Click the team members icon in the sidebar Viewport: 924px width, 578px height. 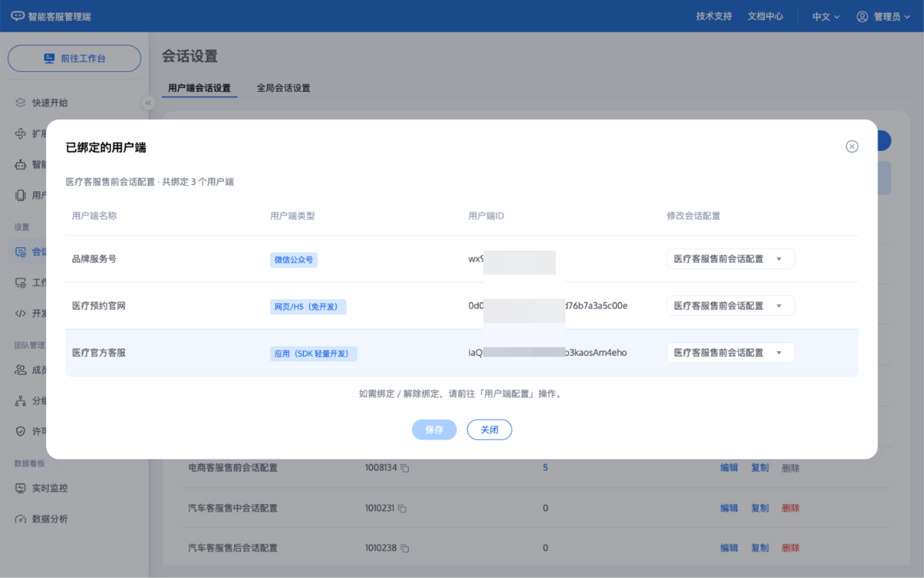pos(21,370)
